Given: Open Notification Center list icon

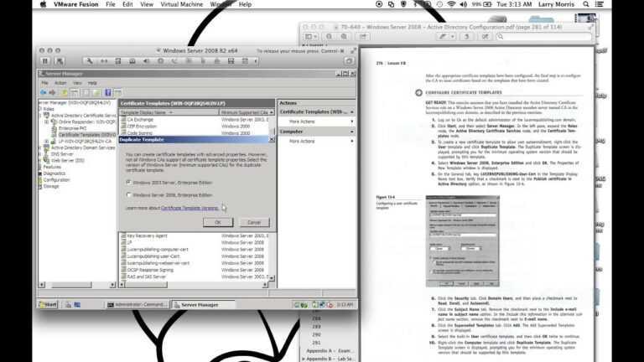Looking at the screenshot, I should [600, 4].
